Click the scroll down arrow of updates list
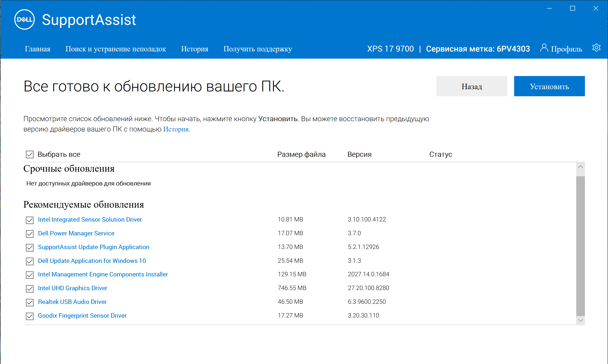This screenshot has width=608, height=364. [x=580, y=320]
